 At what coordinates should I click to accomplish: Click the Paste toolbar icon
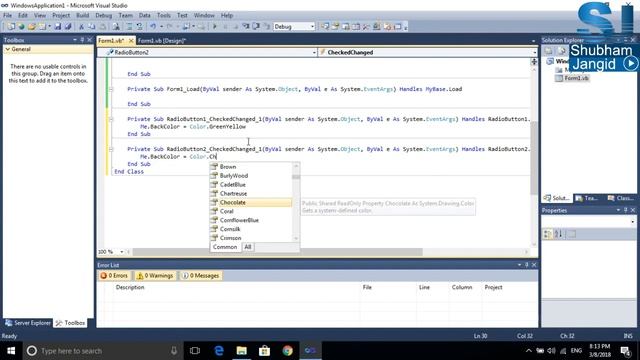coord(103,27)
